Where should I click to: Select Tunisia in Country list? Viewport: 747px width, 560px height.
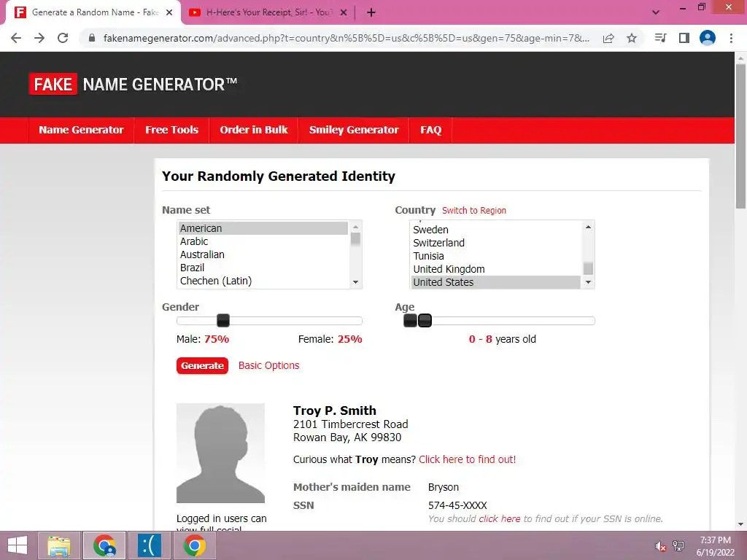(x=495, y=256)
